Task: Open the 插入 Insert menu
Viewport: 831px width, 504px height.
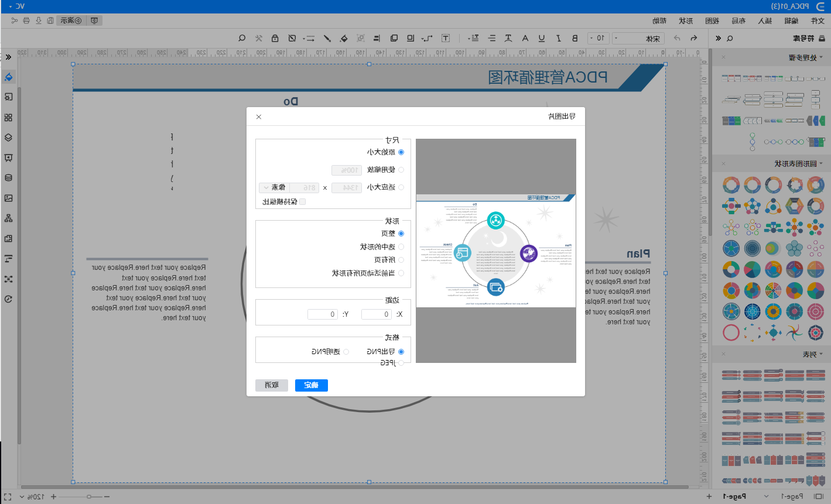Action: tap(765, 20)
